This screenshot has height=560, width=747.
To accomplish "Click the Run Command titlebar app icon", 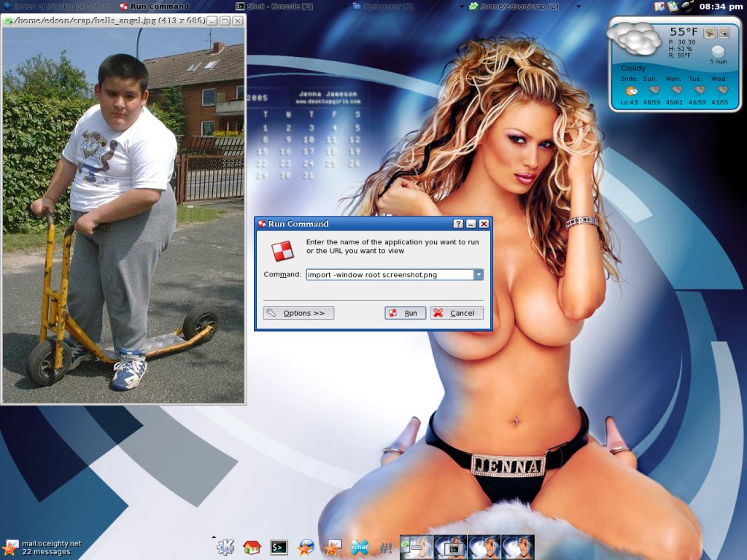I will (262, 223).
